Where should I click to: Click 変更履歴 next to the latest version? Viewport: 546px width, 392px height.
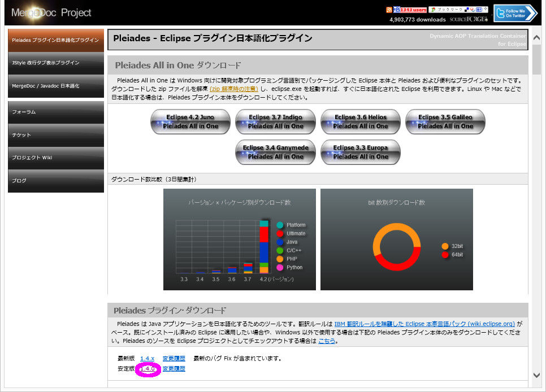tap(174, 358)
